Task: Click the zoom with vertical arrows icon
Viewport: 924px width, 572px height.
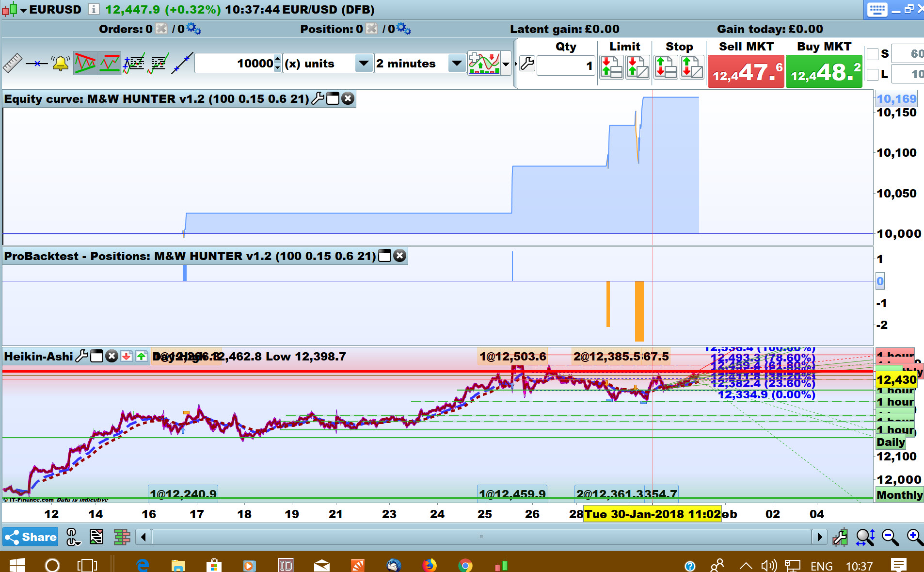Action: (865, 537)
